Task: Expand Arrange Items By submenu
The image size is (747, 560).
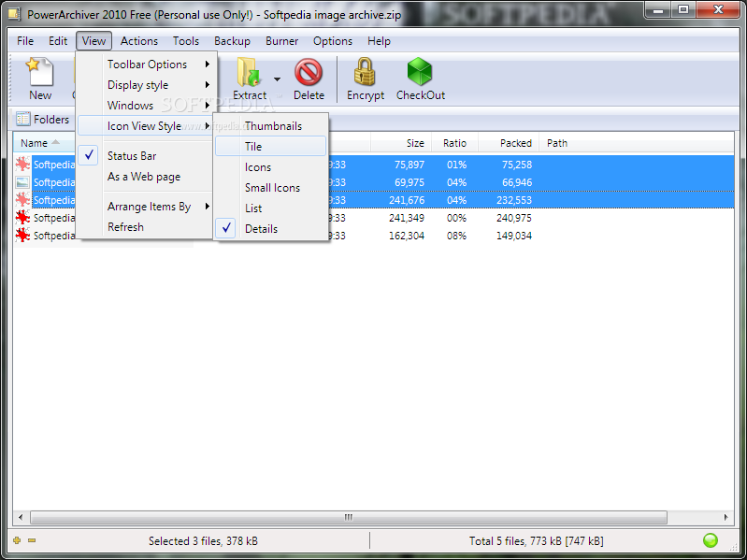Action: [146, 207]
